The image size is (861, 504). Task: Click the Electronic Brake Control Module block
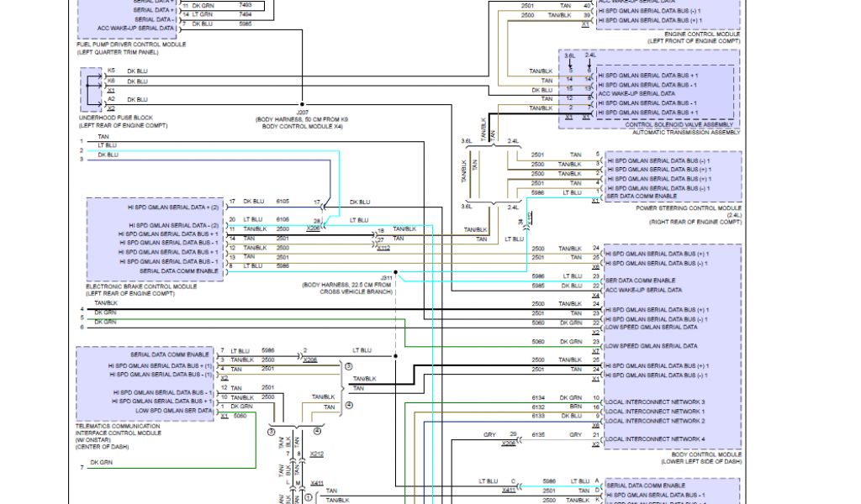[156, 239]
